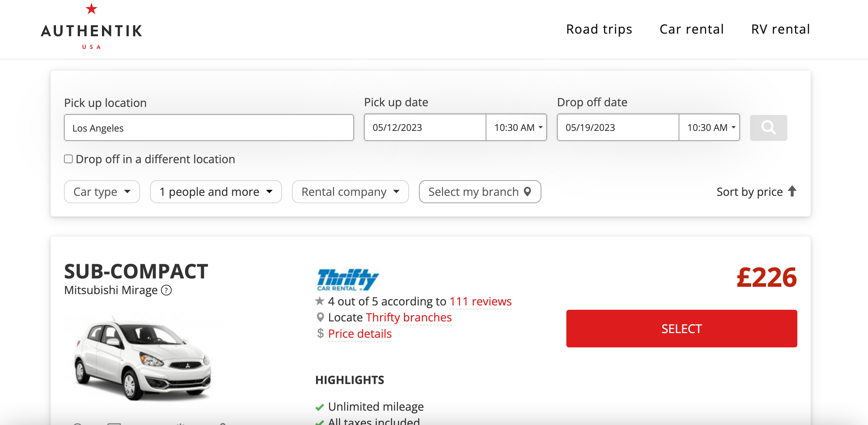
Task: Click the Los Angeles pick up location field
Action: [208, 128]
